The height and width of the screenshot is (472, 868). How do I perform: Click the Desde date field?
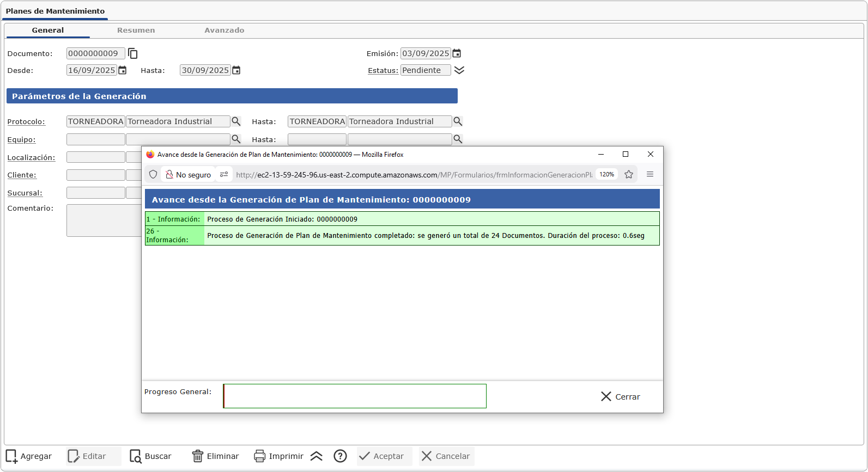[x=92, y=70]
